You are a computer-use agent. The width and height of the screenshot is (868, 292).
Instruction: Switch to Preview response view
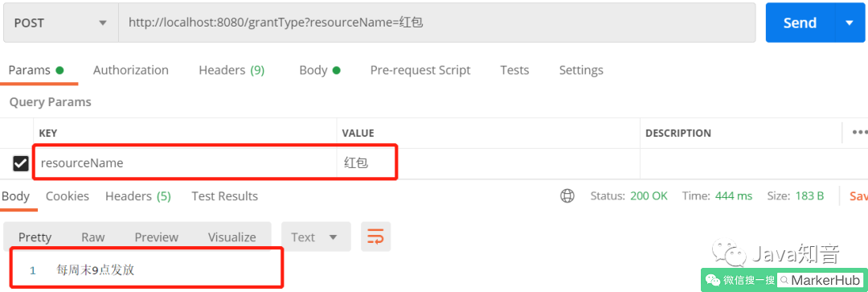(x=157, y=237)
